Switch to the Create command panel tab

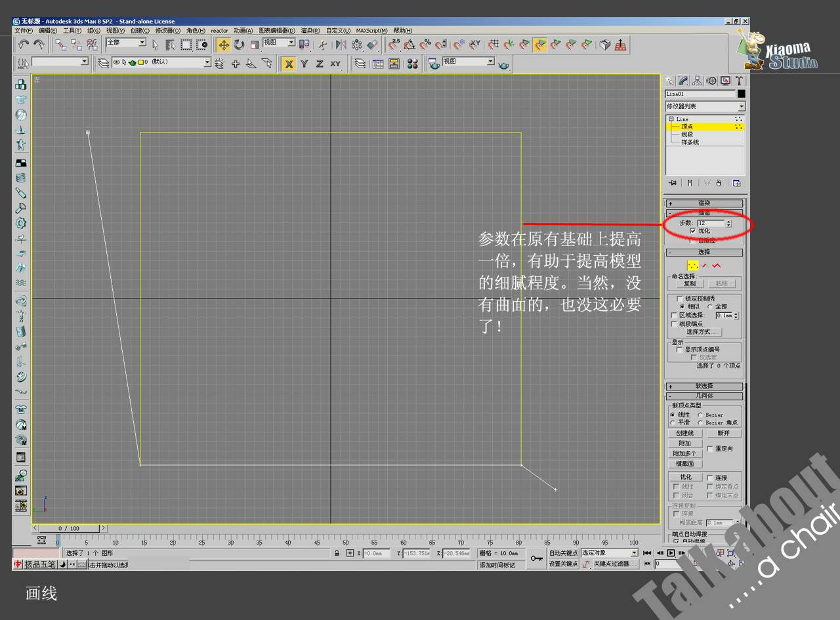669,81
